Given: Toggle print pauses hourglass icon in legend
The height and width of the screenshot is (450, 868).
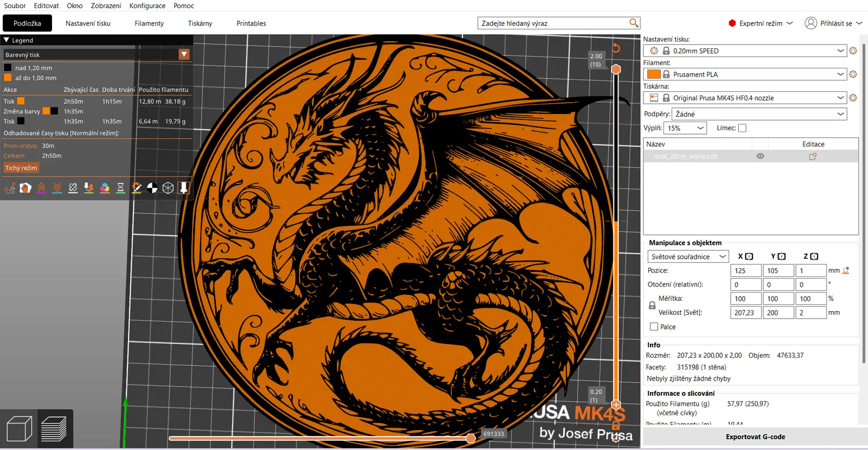Looking at the screenshot, I should (x=120, y=188).
